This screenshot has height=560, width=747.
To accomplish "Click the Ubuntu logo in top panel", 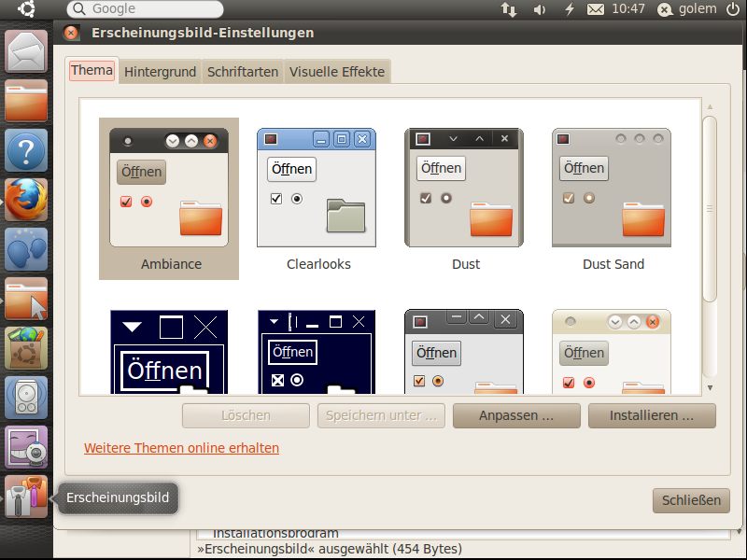I will [x=27, y=9].
